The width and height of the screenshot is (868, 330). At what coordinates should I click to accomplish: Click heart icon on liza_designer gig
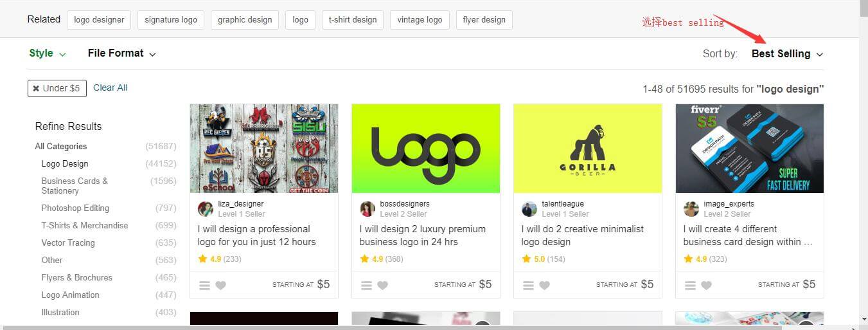[x=220, y=286]
